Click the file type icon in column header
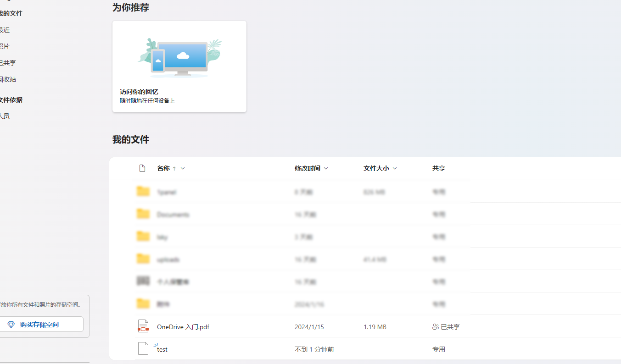The height and width of the screenshot is (364, 621). coord(142,168)
